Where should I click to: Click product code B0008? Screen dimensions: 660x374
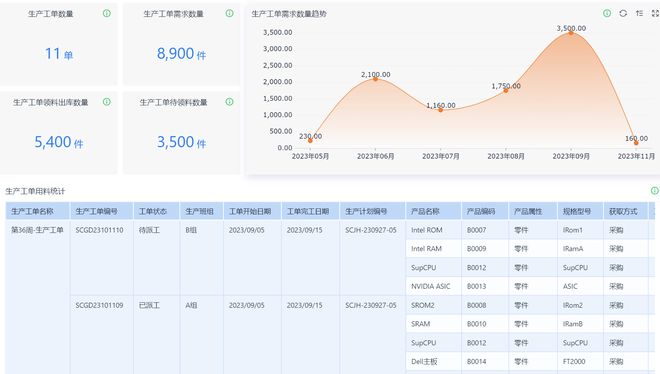click(x=476, y=305)
